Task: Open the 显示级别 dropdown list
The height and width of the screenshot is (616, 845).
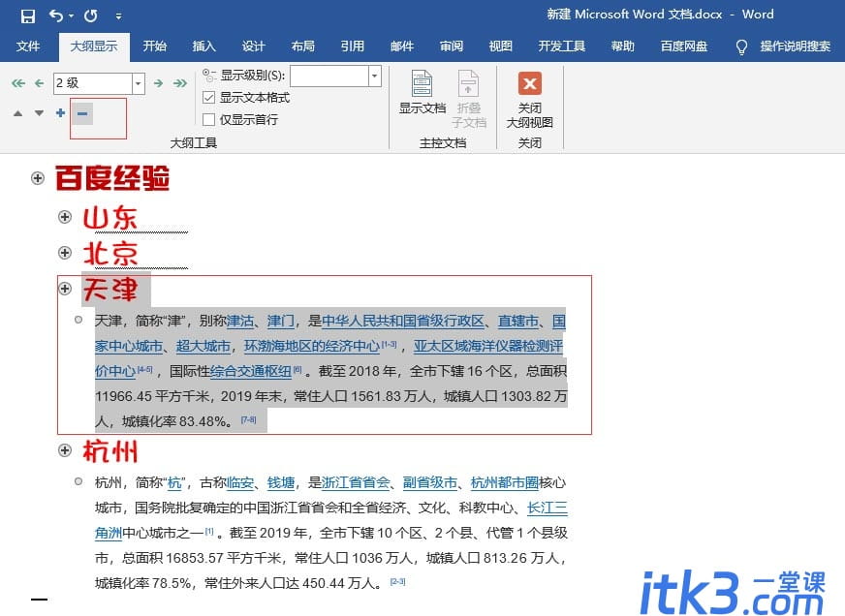Action: pos(375,76)
